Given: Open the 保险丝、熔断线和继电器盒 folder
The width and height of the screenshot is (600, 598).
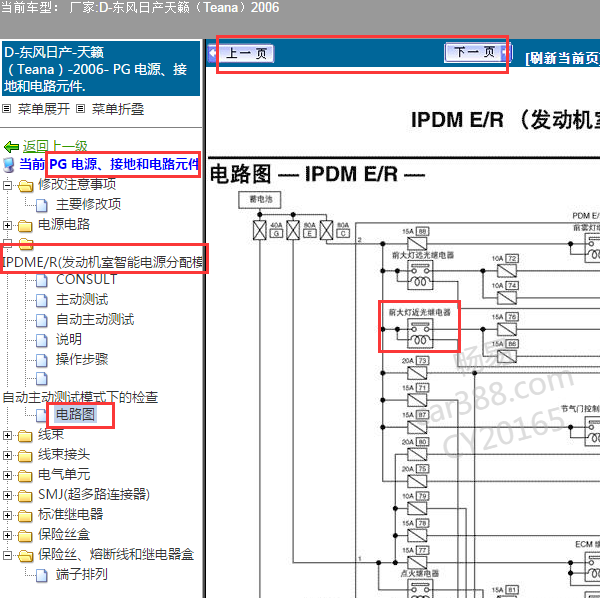Looking at the screenshot, I should pos(116,554).
